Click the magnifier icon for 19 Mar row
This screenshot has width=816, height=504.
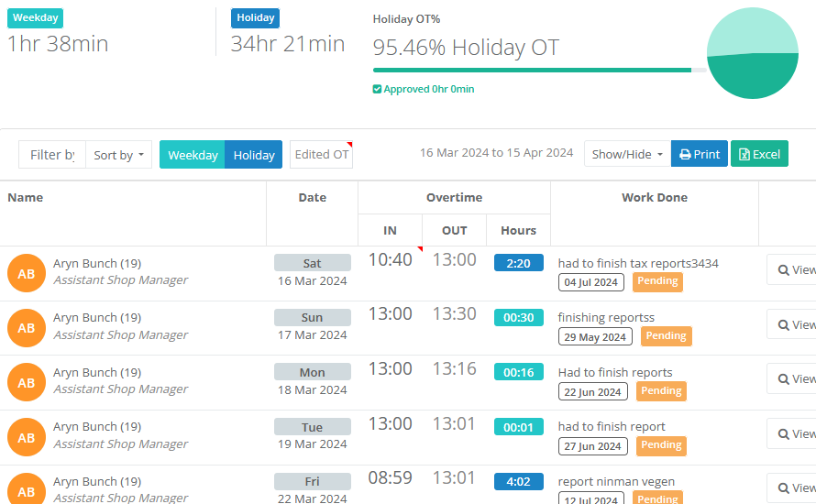click(x=784, y=433)
